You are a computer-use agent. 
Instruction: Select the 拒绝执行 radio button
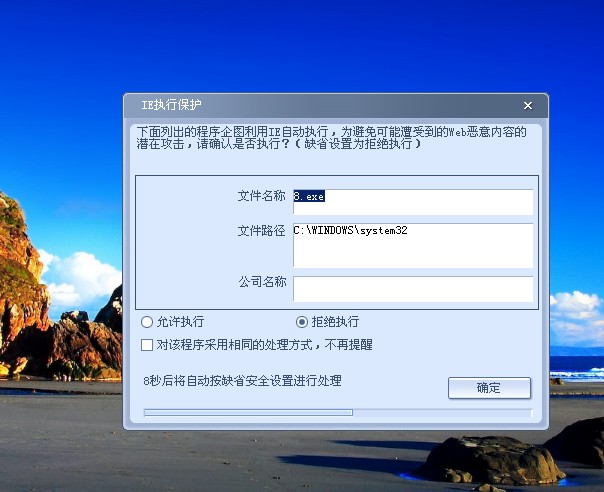coord(302,322)
